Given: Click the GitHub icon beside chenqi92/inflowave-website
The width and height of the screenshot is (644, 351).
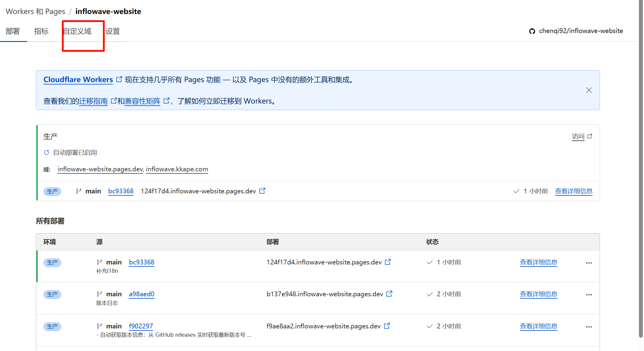Looking at the screenshot, I should point(532,31).
